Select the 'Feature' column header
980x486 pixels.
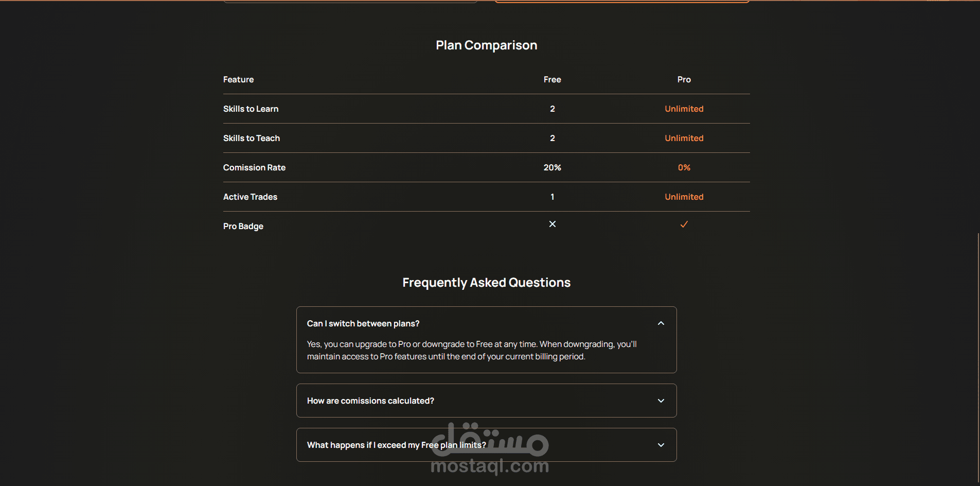(238, 79)
